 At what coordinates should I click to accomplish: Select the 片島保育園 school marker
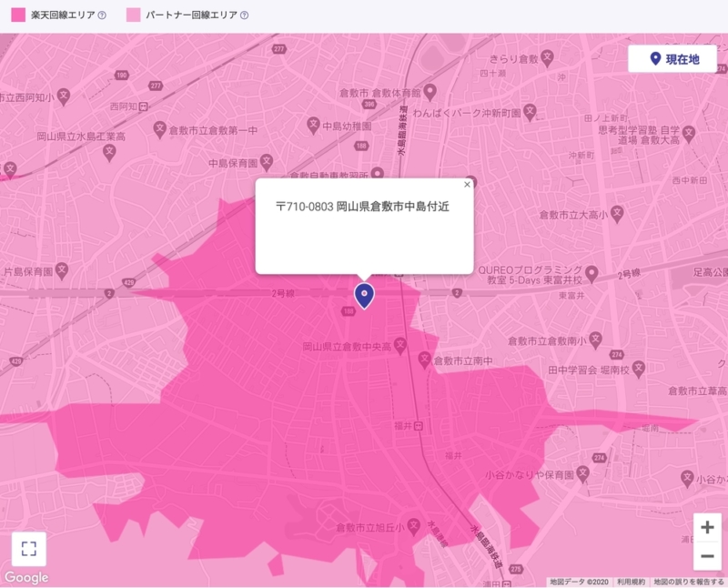(x=62, y=270)
